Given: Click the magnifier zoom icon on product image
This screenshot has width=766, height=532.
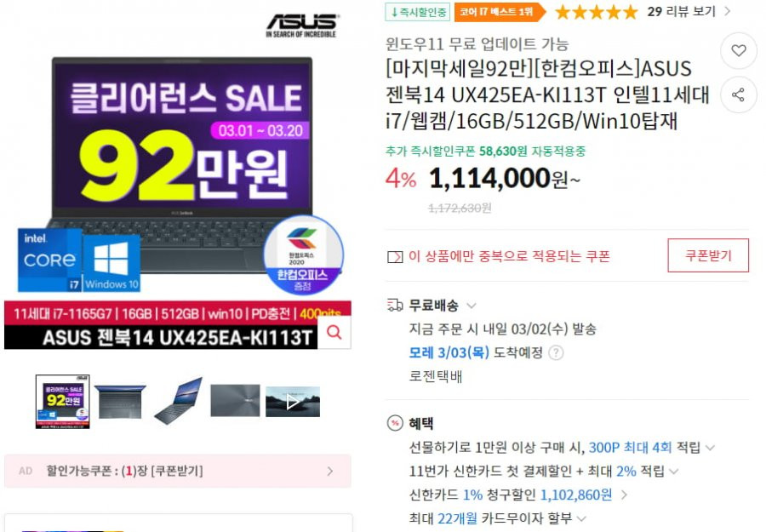Looking at the screenshot, I should coord(334,332).
